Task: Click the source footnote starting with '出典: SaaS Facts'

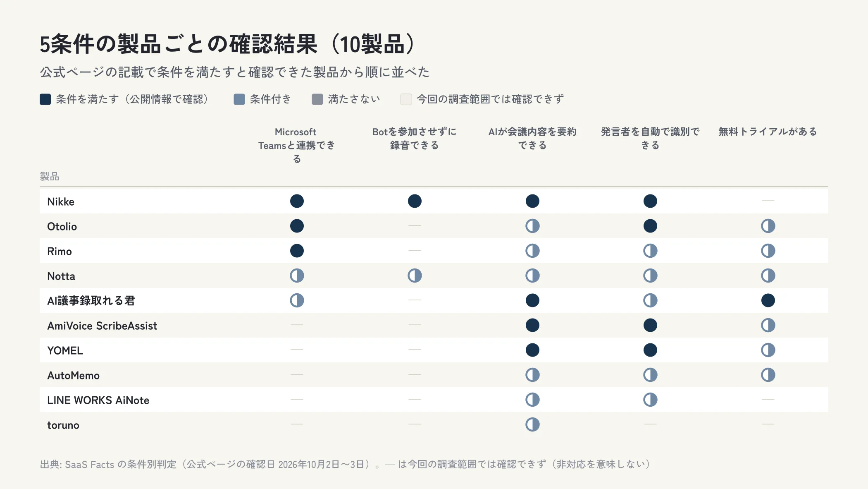Action: point(346,464)
